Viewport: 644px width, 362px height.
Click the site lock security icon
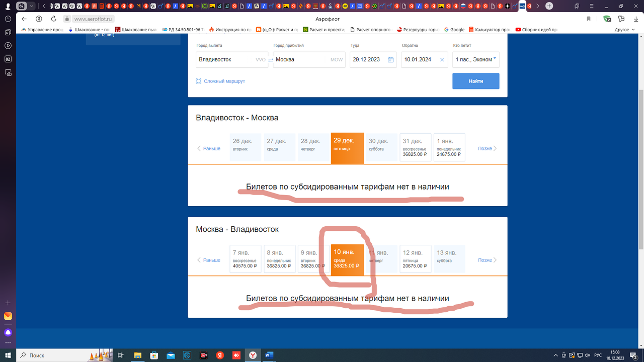coord(66,19)
